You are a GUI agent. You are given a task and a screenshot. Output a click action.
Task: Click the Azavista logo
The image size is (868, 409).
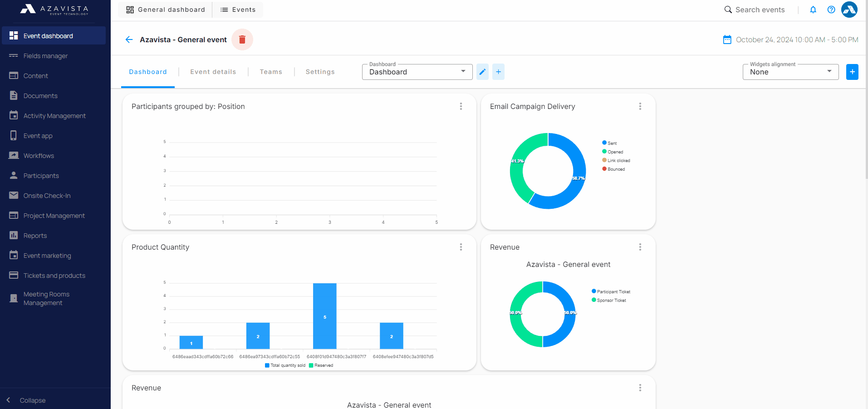tap(54, 9)
